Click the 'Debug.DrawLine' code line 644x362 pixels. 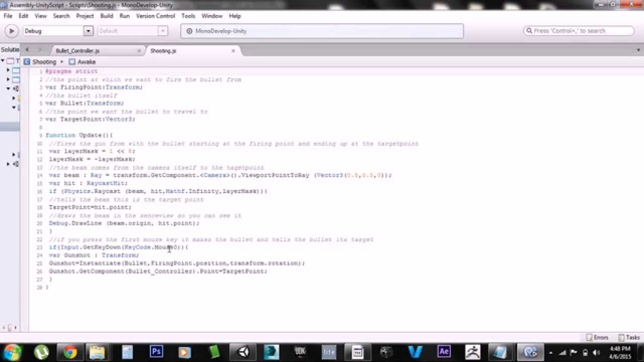tap(124, 223)
